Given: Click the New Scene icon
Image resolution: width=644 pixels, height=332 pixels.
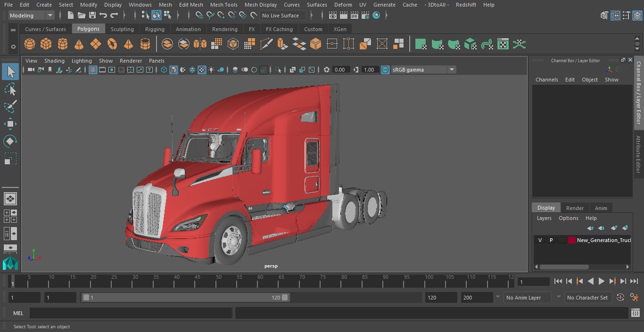Looking at the screenshot, I should coord(70,16).
